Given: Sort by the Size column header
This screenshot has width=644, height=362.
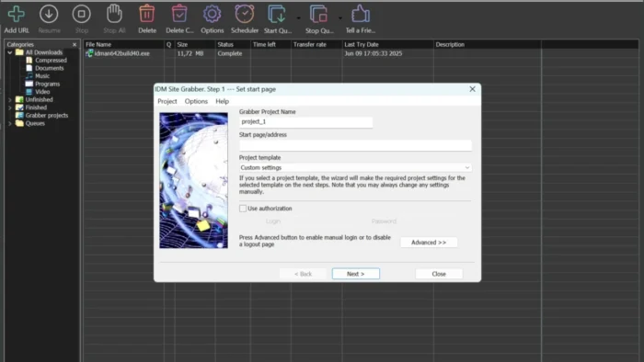Looking at the screenshot, I should [x=195, y=44].
